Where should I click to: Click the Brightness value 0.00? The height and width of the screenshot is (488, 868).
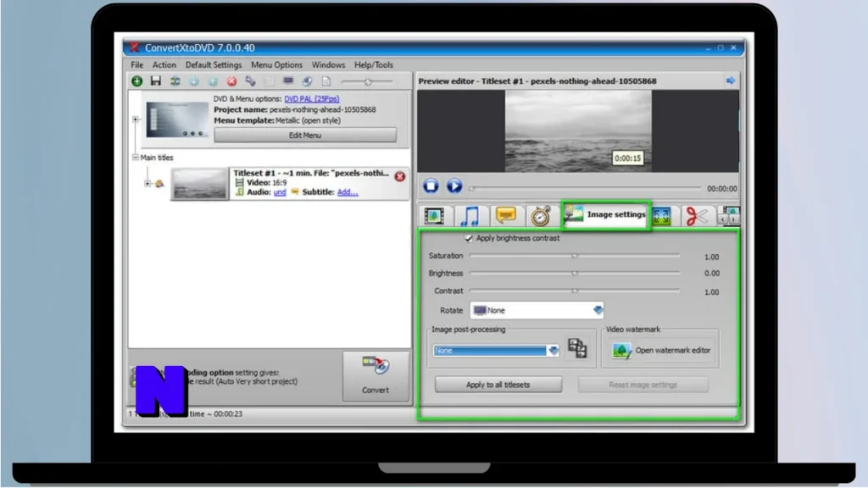(x=711, y=274)
